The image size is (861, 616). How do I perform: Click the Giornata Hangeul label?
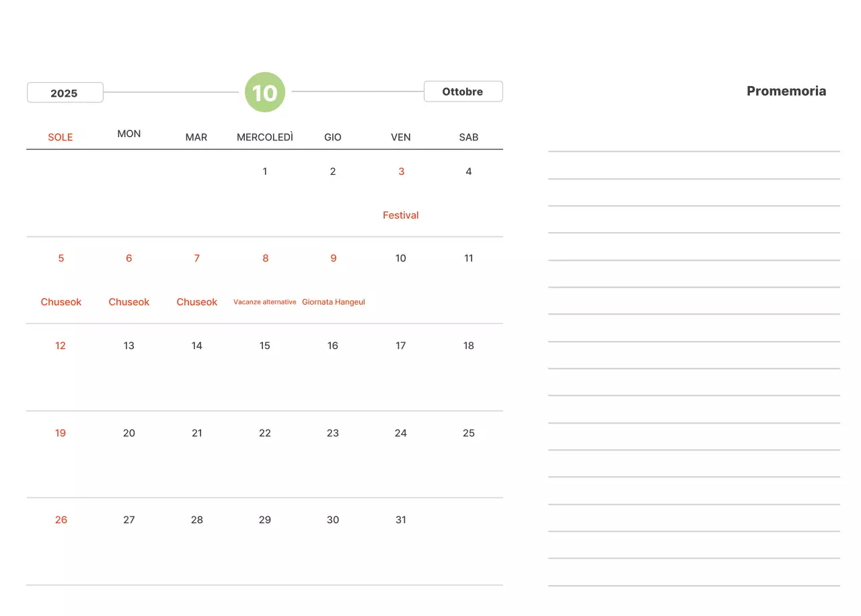tap(333, 302)
